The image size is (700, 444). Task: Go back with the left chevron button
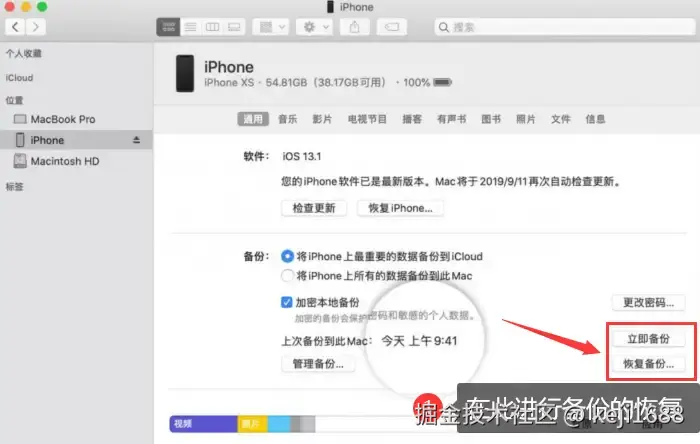coord(15,27)
